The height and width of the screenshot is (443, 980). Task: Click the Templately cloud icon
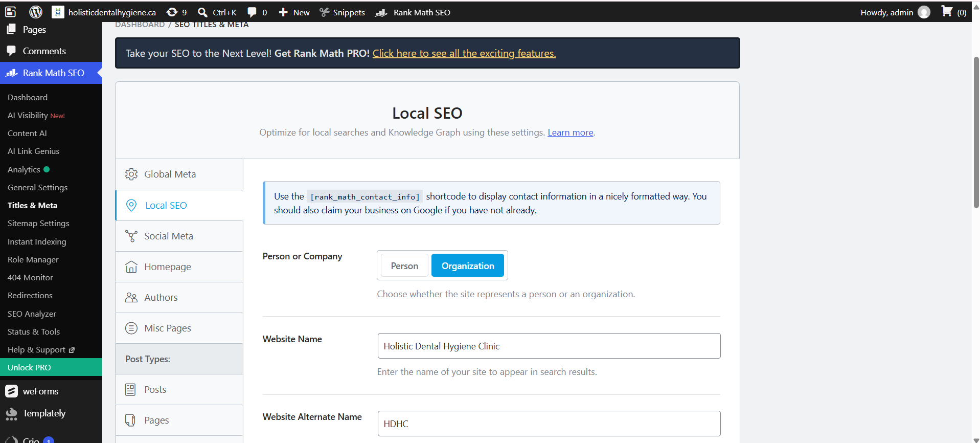[x=11, y=413]
